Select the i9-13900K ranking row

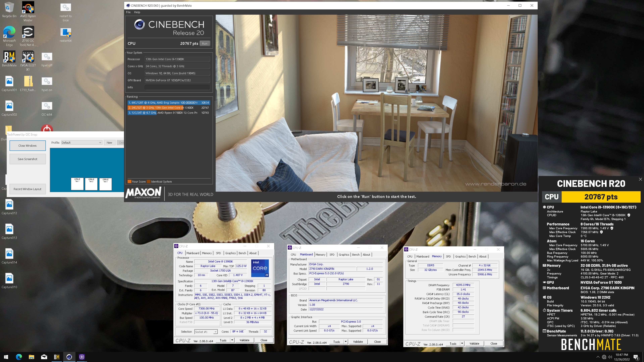[169, 108]
